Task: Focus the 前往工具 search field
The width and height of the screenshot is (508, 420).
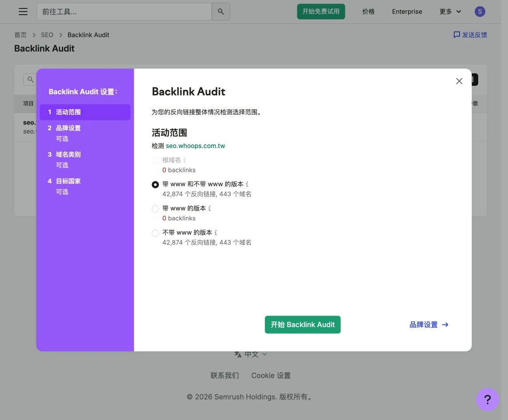Action: pyautogui.click(x=124, y=12)
